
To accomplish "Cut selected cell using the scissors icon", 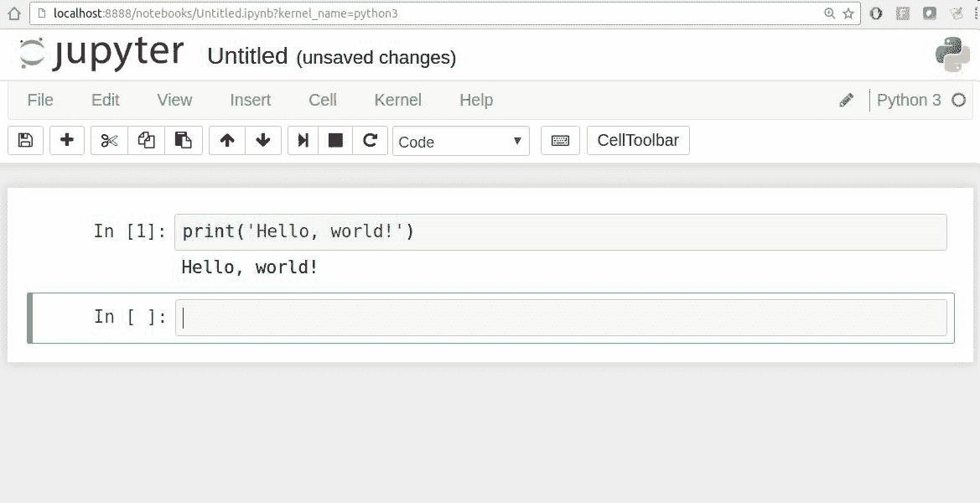I will [x=109, y=140].
